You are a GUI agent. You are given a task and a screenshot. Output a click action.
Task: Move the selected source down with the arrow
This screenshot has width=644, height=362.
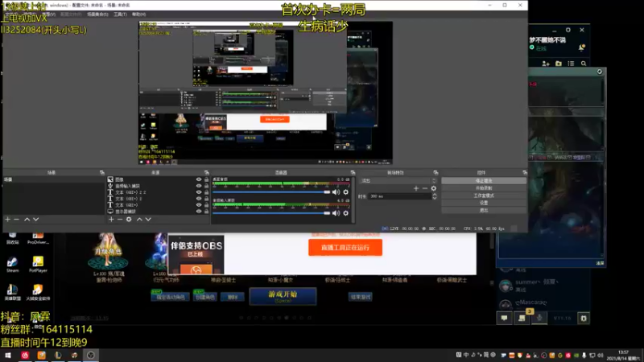[x=148, y=220]
